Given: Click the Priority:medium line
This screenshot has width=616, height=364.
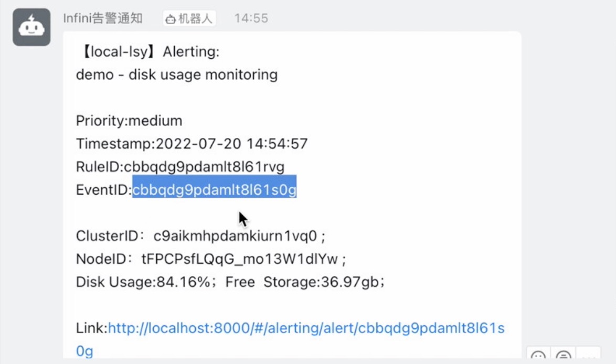Looking at the screenshot, I should (129, 121).
